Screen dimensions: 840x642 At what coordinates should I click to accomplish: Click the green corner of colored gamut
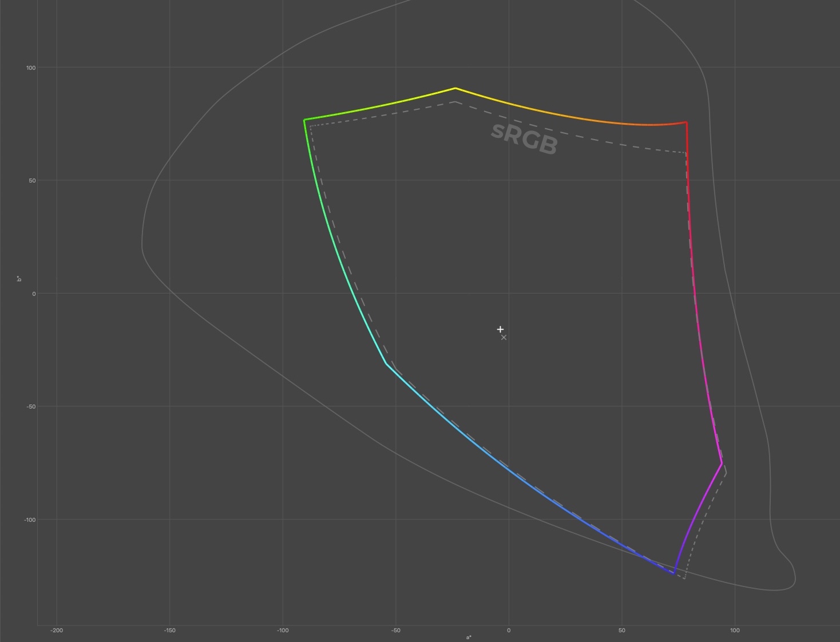tap(304, 120)
